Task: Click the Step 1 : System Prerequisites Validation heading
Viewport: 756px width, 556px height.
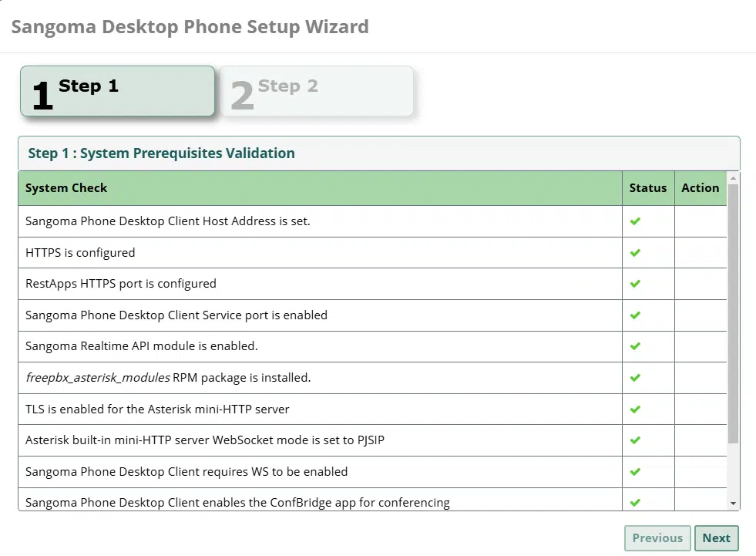Action: tap(162, 153)
